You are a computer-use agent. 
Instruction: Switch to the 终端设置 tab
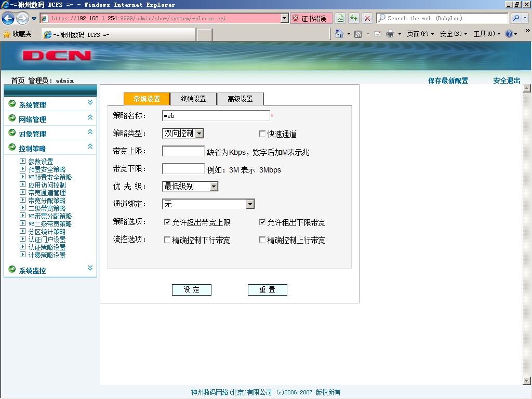click(x=193, y=99)
